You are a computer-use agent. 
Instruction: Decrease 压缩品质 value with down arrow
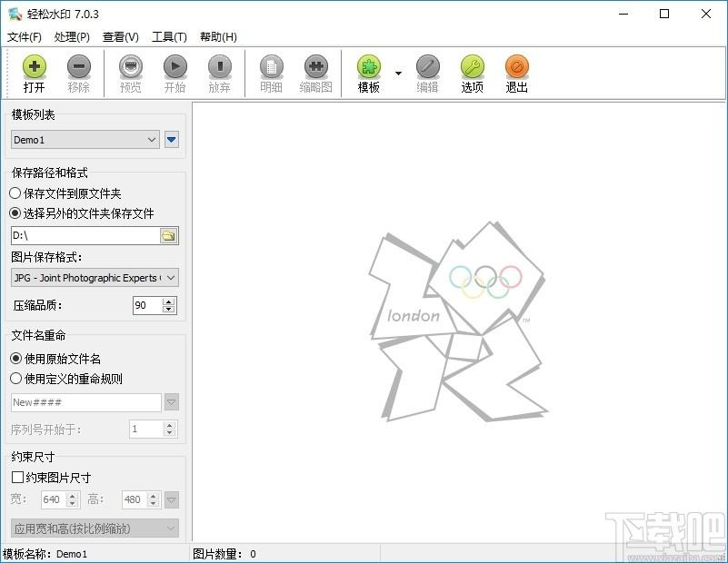(x=169, y=310)
